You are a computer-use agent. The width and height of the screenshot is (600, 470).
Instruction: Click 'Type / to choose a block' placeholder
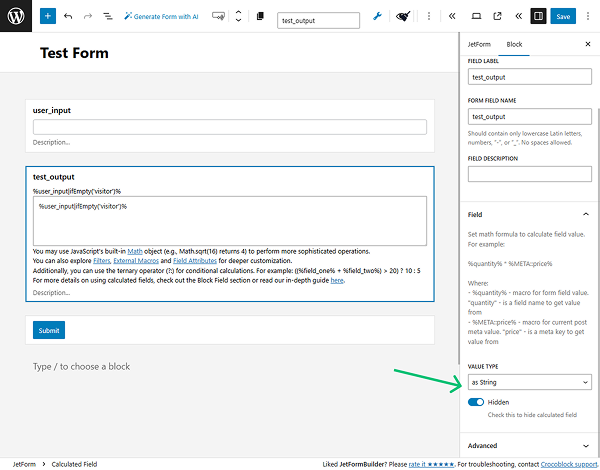coord(82,367)
